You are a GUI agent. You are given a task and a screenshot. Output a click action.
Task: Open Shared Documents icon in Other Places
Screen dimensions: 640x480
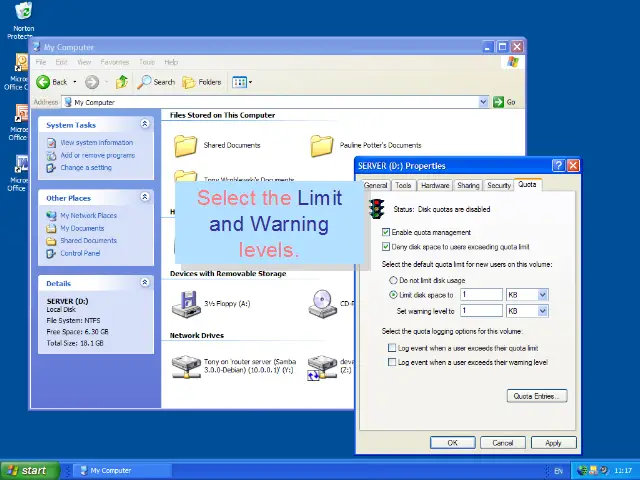[51, 241]
